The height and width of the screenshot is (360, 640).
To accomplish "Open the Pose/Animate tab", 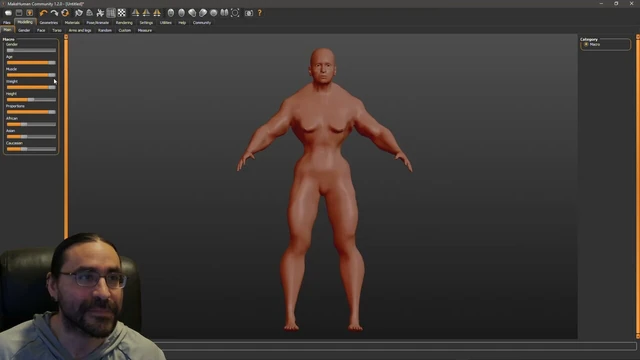I will pos(98,22).
